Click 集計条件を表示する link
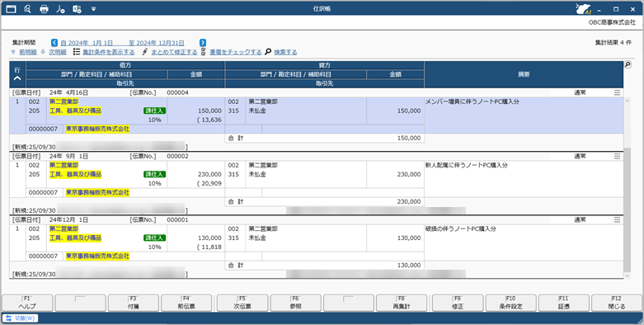The height and width of the screenshot is (325, 644). tap(108, 52)
